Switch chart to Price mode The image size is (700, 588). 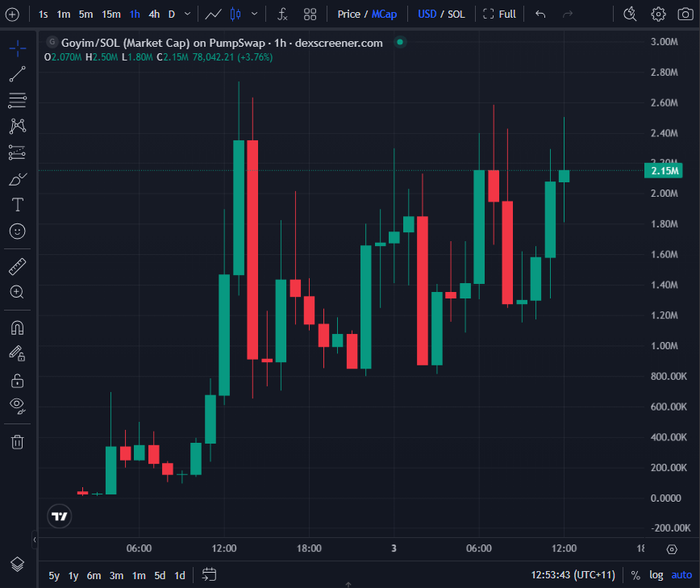pos(348,15)
